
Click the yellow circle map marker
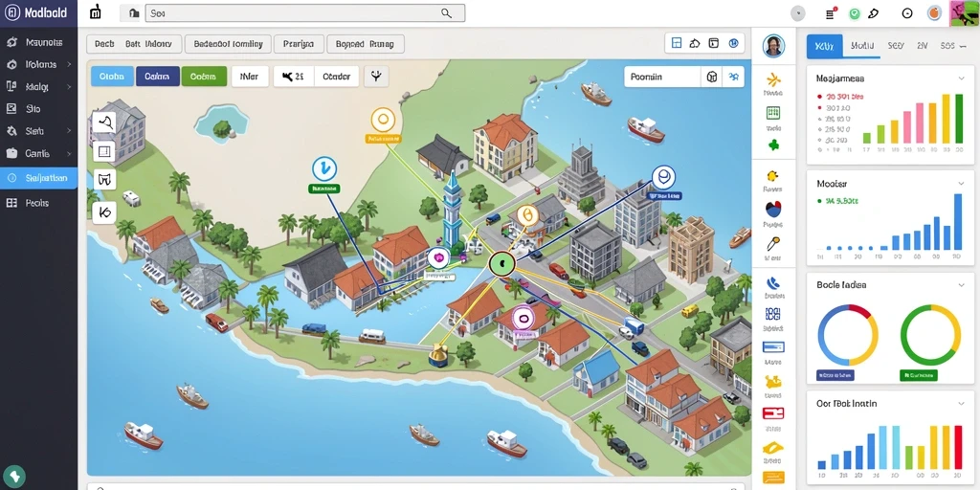pos(383,120)
